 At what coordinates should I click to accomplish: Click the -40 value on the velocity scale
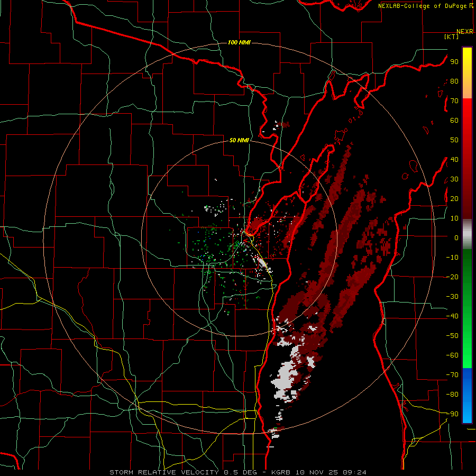452,316
